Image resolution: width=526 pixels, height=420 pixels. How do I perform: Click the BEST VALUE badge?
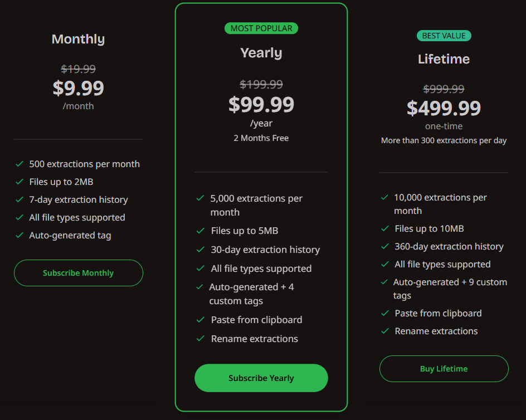[444, 36]
